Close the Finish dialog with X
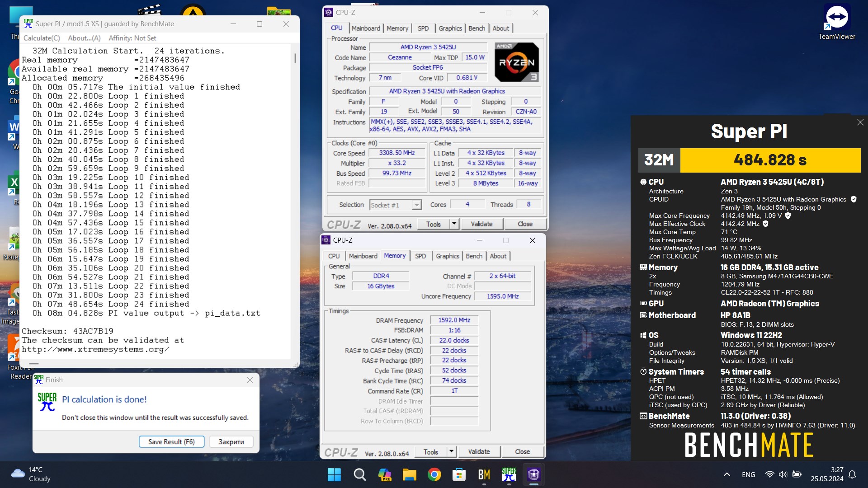Image resolution: width=868 pixels, height=488 pixels. point(250,380)
